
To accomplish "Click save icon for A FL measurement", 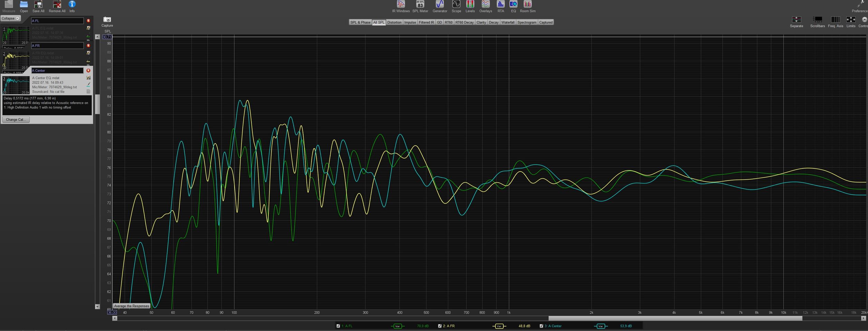I will pos(88,28).
